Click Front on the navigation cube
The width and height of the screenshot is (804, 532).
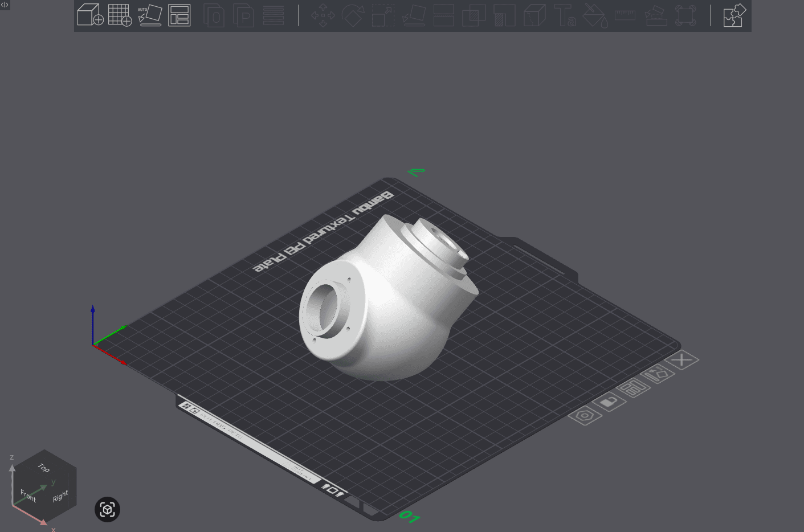pos(27,495)
